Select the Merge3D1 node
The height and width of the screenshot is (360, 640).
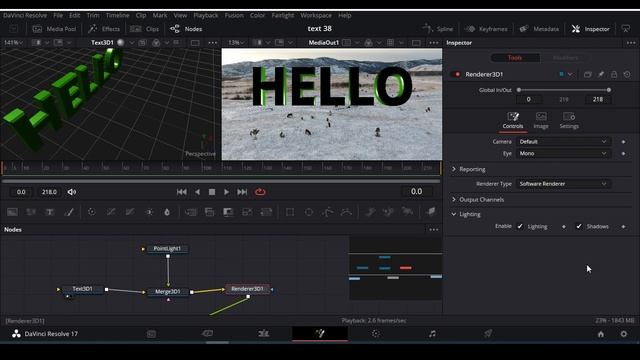pos(168,292)
